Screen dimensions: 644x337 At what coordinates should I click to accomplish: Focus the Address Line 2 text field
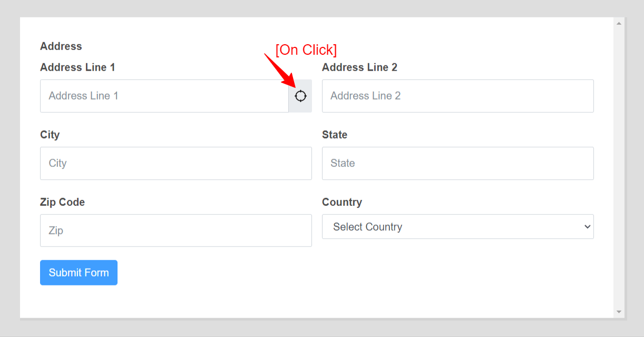coord(457,96)
